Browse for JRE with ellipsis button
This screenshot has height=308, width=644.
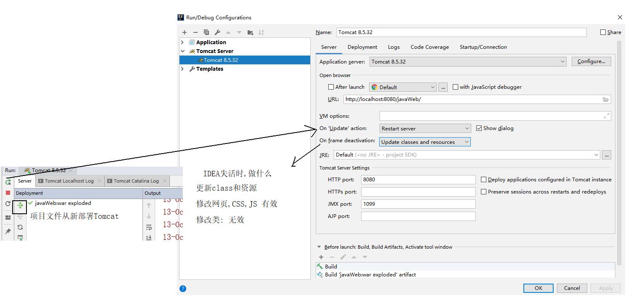(606, 155)
